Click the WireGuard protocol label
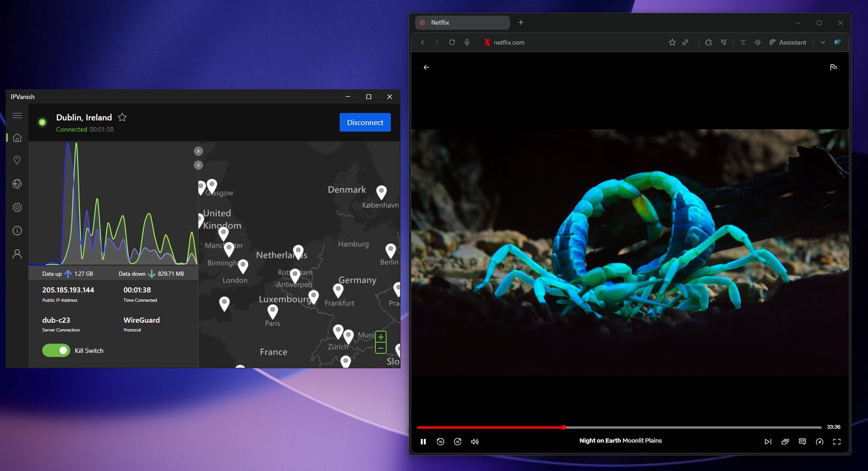 click(x=142, y=320)
